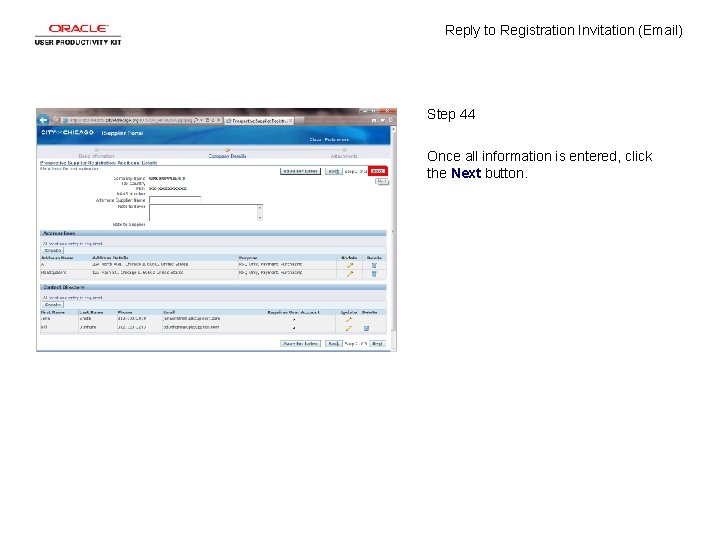Click the Update pencil for Headquarters address
This screenshot has width=720, height=540.
350,274
